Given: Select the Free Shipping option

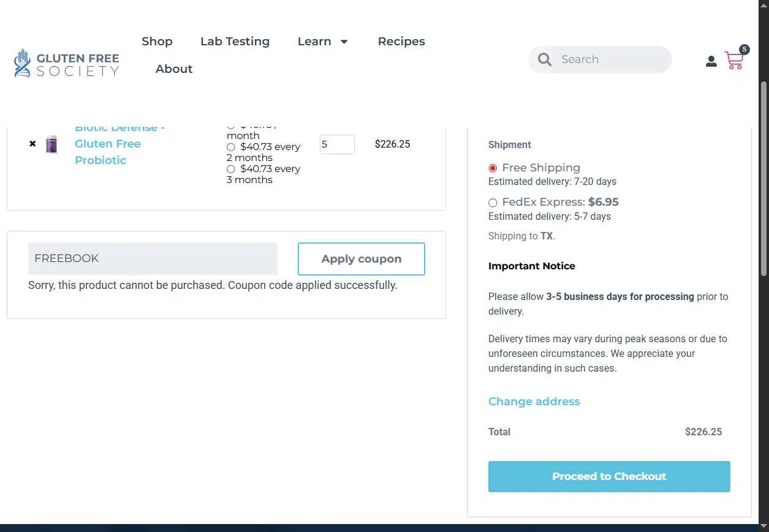Looking at the screenshot, I should (493, 168).
